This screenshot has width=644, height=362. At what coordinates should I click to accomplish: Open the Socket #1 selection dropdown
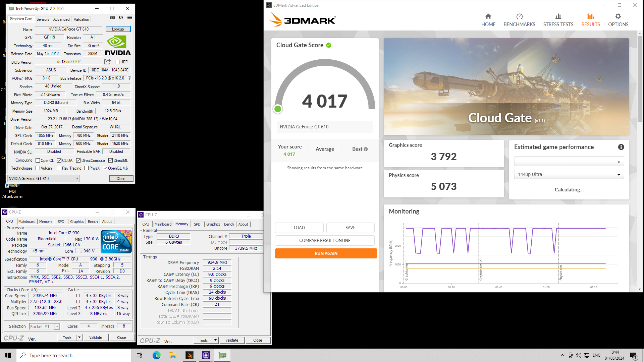click(44, 326)
